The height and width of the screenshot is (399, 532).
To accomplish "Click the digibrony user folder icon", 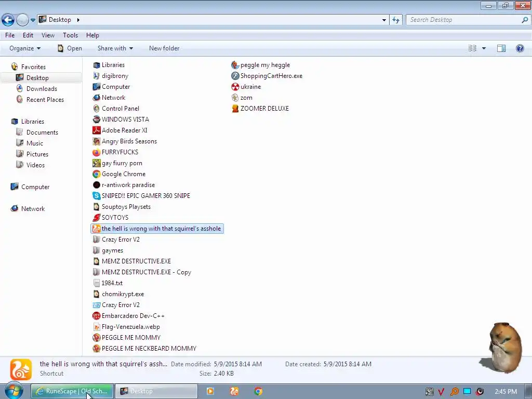I will pyautogui.click(x=96, y=76).
